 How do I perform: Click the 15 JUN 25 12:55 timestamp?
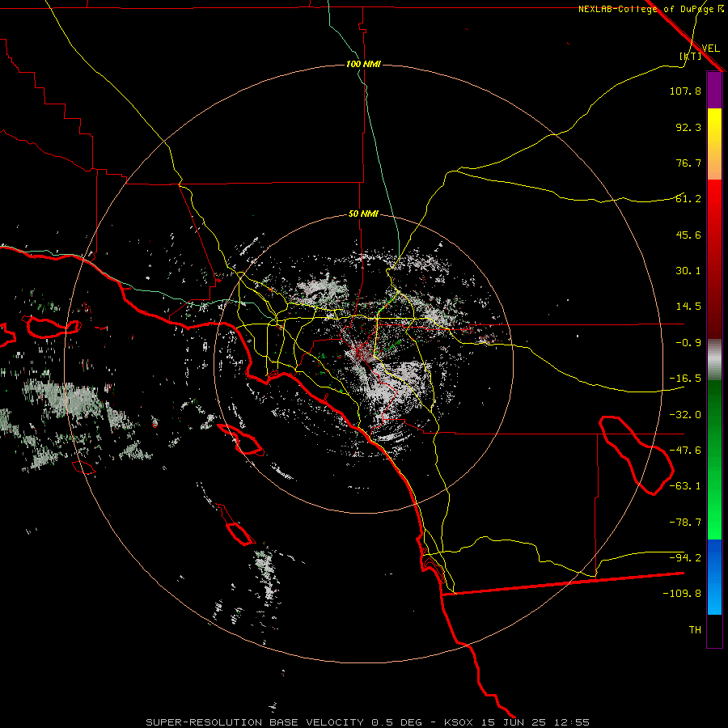click(x=534, y=722)
